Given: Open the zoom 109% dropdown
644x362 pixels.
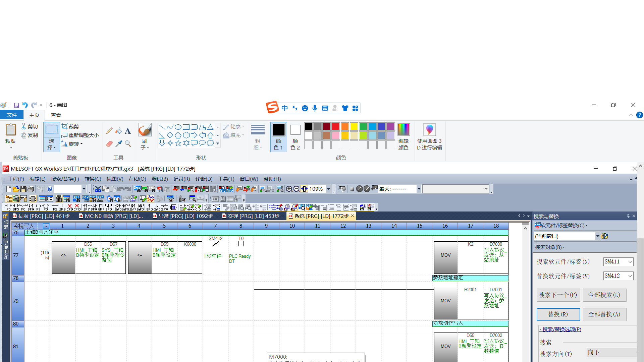Looking at the screenshot, I should point(328,189).
